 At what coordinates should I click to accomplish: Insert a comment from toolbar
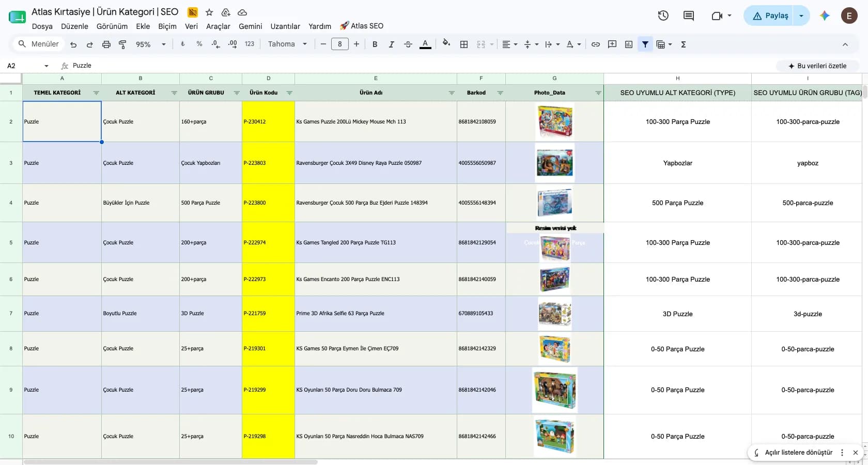click(612, 44)
